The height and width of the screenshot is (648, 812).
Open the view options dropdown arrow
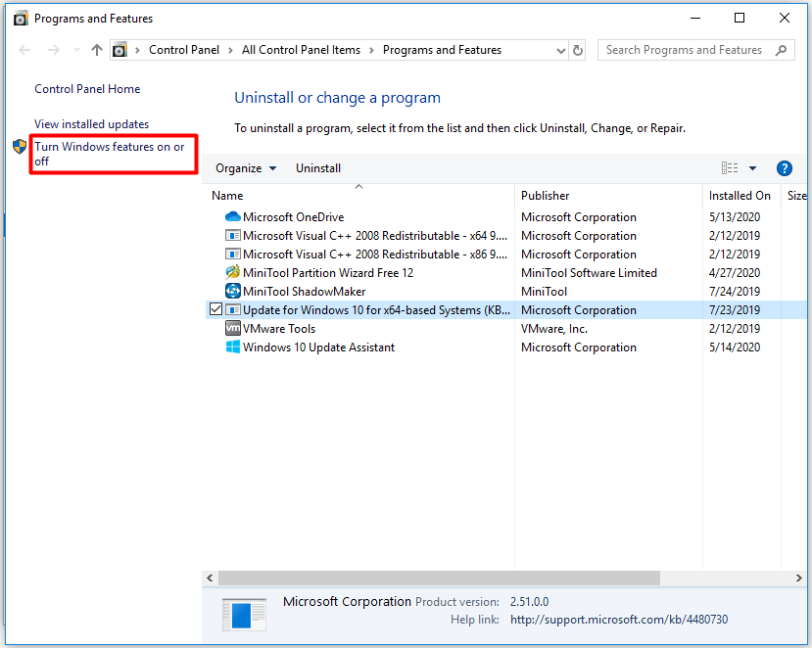click(752, 168)
